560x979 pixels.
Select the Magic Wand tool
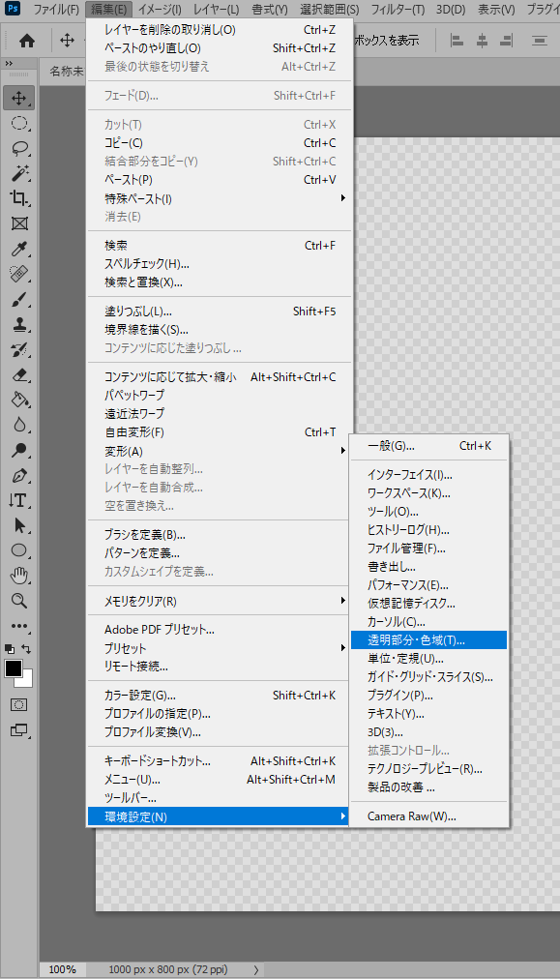(x=19, y=173)
